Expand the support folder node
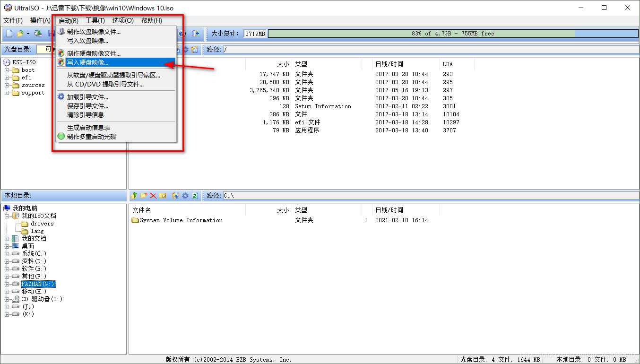 [7, 93]
